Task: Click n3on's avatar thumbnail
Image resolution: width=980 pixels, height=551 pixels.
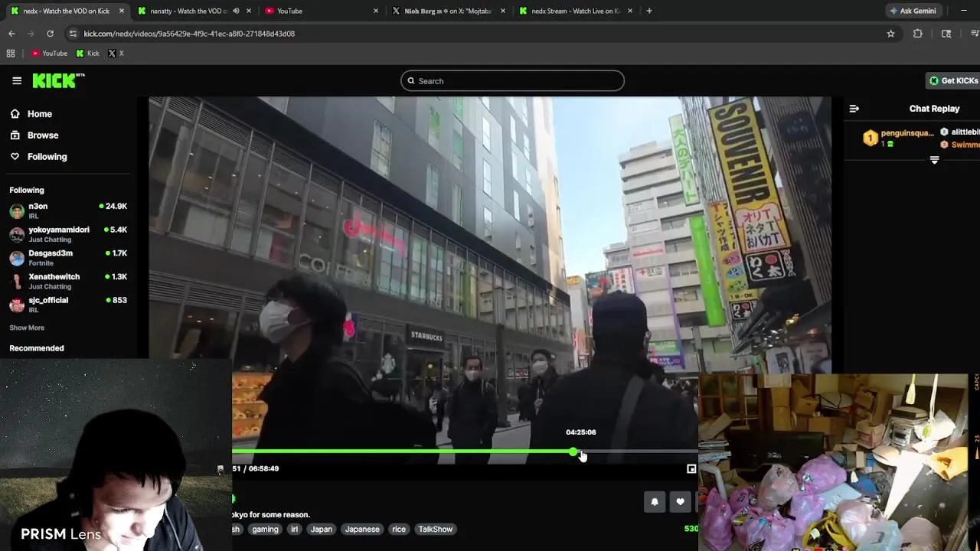Action: tap(17, 211)
